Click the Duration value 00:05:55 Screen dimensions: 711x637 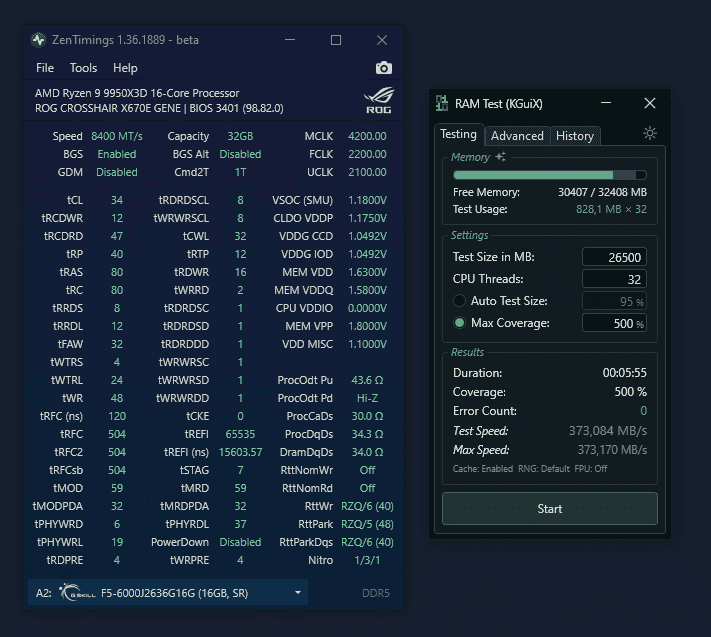tap(624, 373)
